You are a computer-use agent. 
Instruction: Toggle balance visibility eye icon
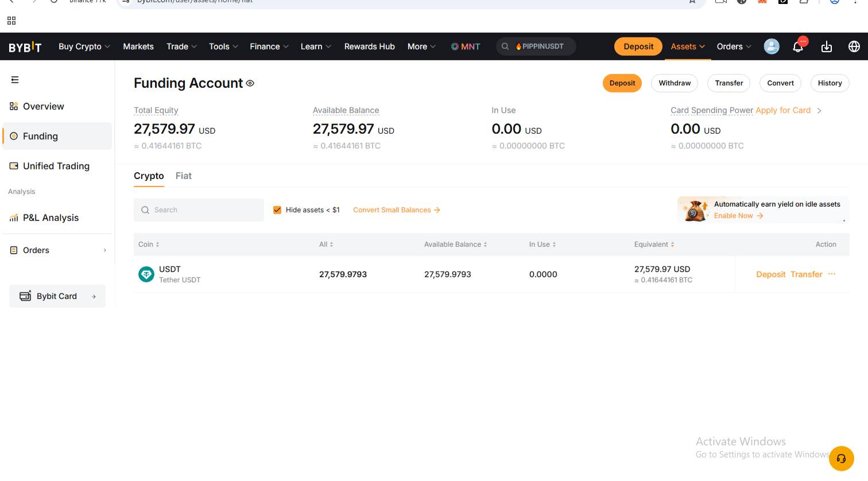(250, 83)
